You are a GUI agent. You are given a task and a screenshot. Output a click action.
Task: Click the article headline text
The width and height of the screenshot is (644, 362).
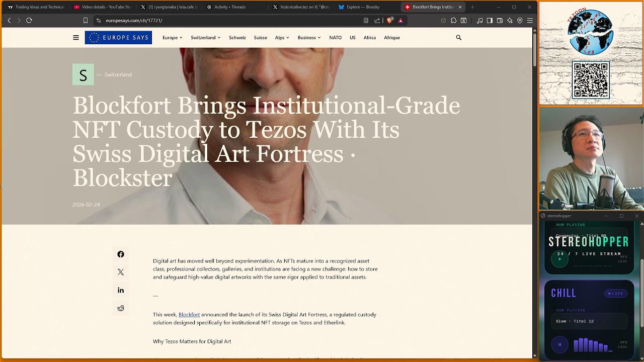(266, 142)
